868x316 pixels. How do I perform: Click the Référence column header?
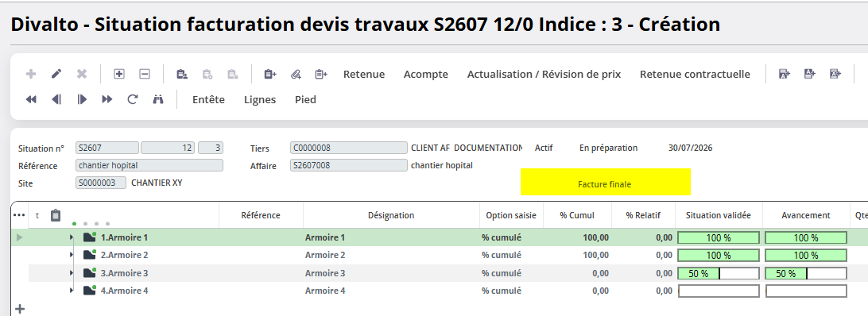pos(261,215)
